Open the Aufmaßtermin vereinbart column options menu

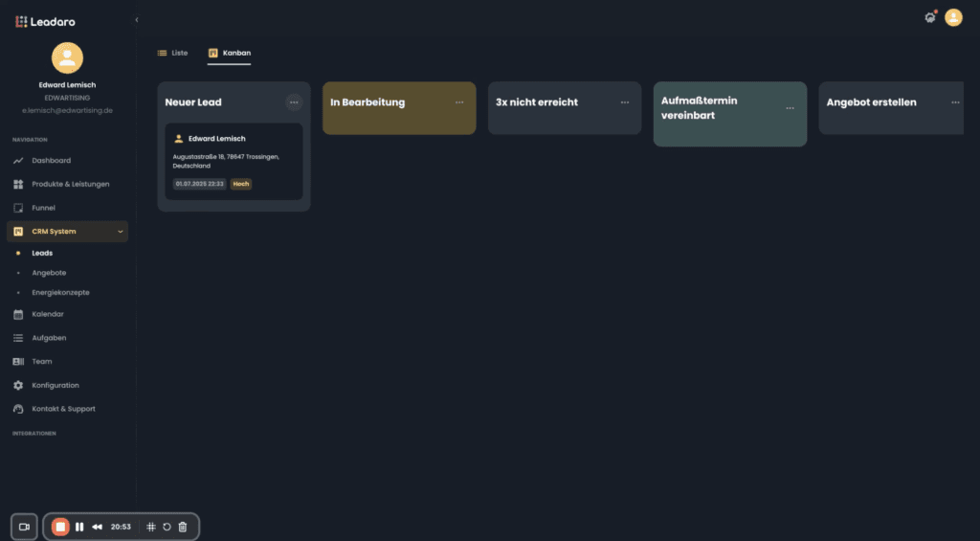click(790, 108)
